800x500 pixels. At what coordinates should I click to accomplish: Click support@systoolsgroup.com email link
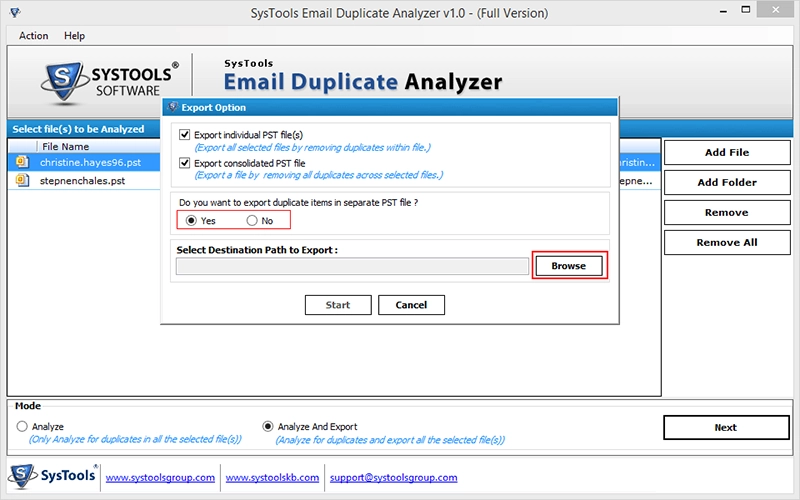(393, 478)
